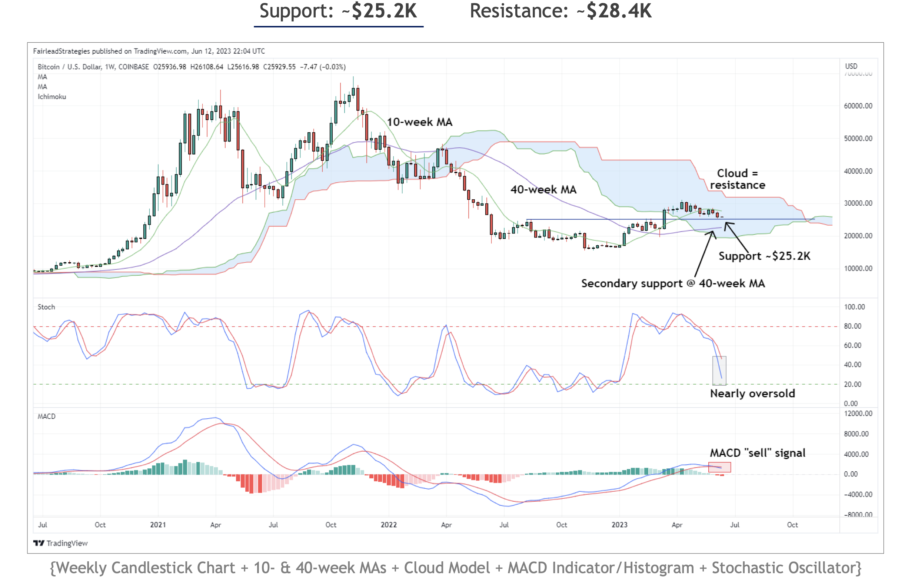Viewport: 908px width, 588px height.
Task: Click the gray nearly oversold highlight box
Action: [x=719, y=371]
